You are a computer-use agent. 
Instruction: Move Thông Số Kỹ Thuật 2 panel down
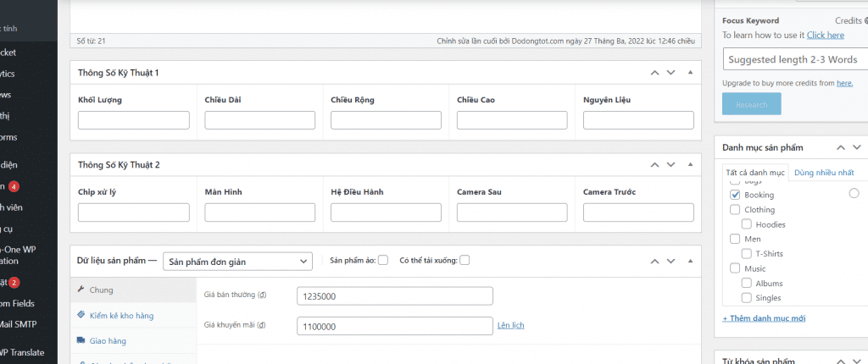671,165
